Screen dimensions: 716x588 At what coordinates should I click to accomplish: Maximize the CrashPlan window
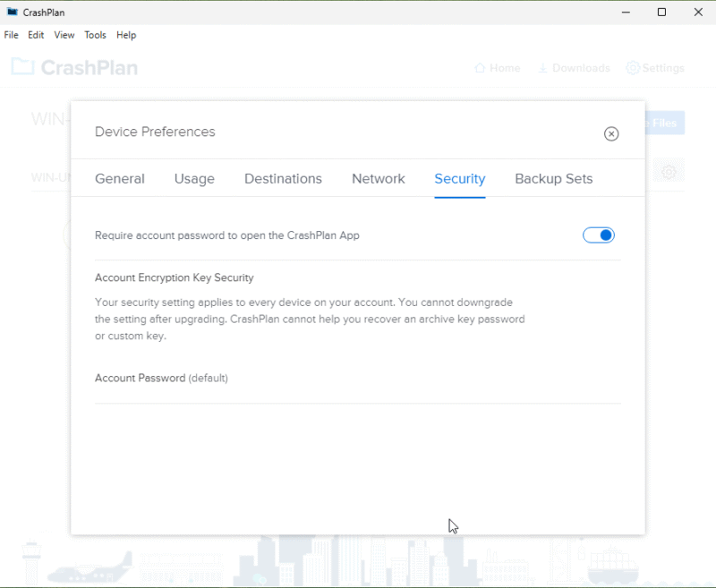661,13
